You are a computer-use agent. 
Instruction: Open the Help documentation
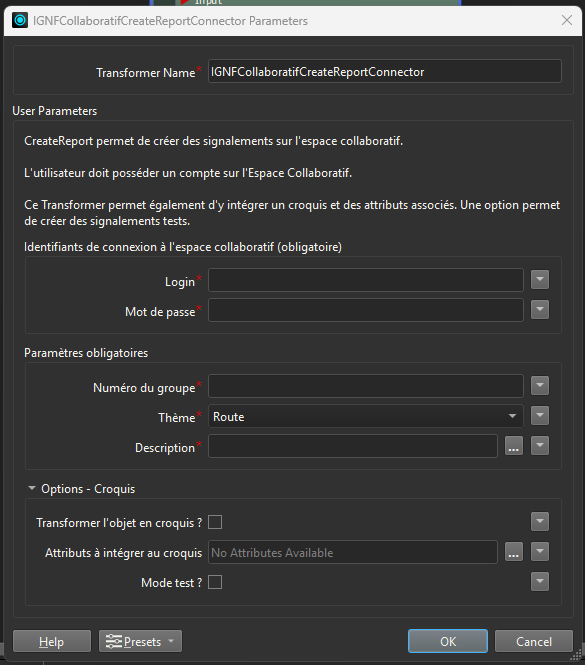(52, 641)
